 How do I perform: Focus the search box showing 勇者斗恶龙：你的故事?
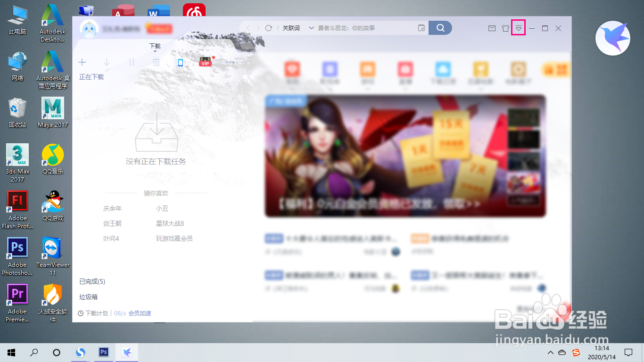point(367,28)
